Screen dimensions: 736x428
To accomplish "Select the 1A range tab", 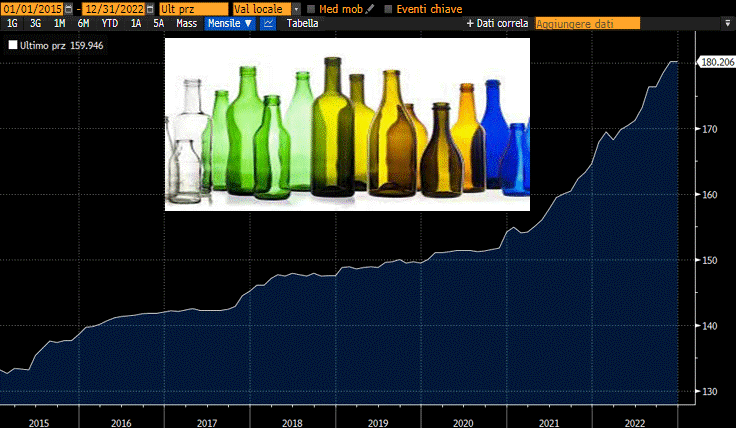I will tap(136, 23).
